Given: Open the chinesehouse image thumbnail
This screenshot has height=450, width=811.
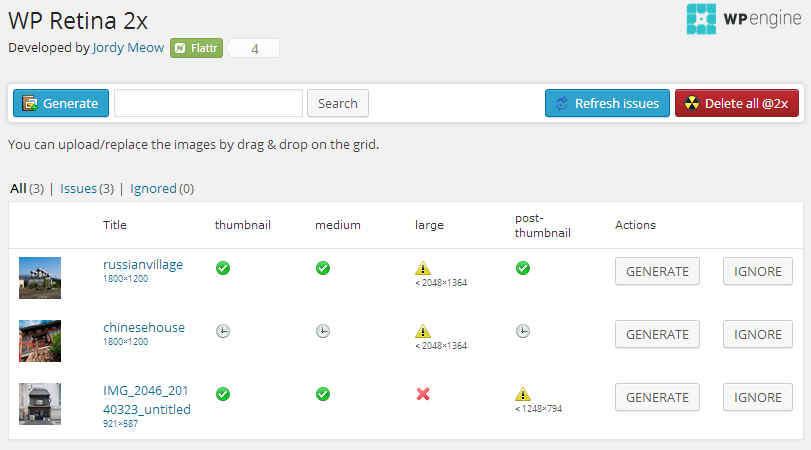Looking at the screenshot, I should (x=40, y=341).
